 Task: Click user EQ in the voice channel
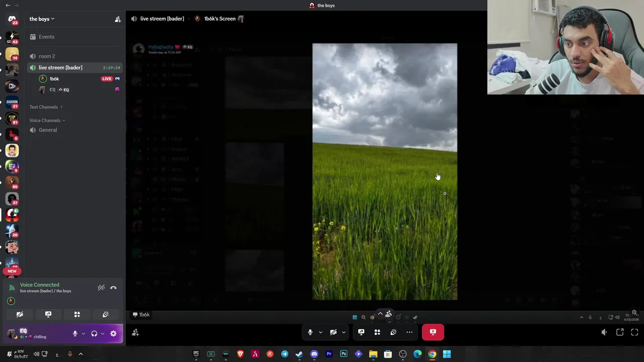coord(52,89)
